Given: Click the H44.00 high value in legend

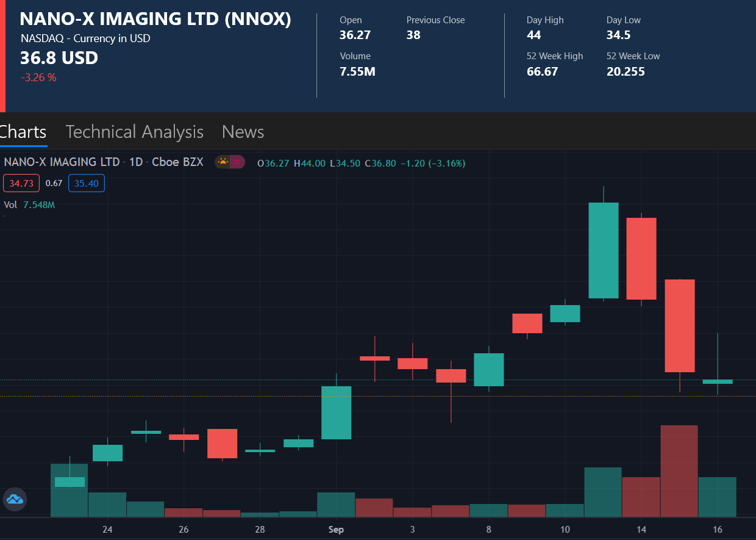Looking at the screenshot, I should [310, 164].
